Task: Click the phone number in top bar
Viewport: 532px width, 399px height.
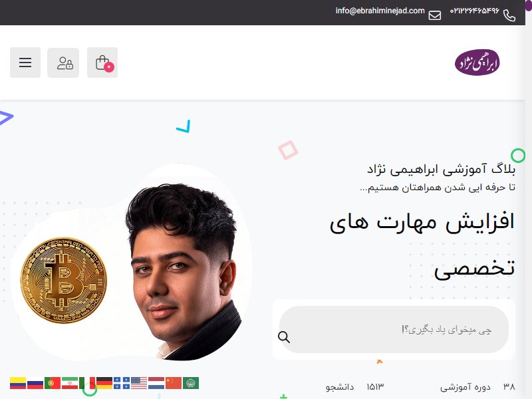Action: coord(475,11)
